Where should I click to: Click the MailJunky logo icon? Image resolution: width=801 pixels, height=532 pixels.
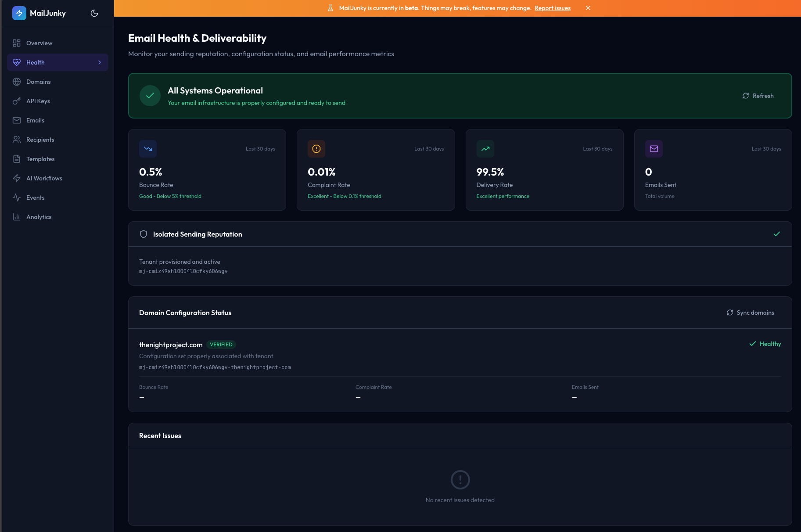pos(19,13)
